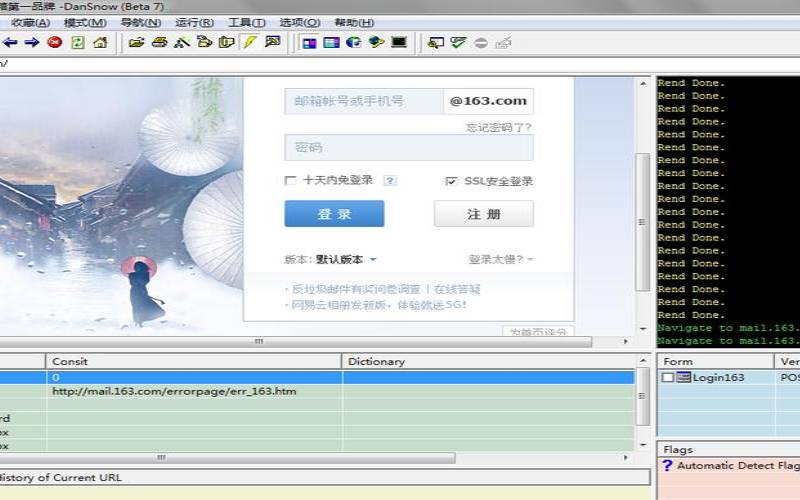This screenshot has width=800, height=500.
Task: Click the blue 登录 button
Action: click(x=334, y=213)
